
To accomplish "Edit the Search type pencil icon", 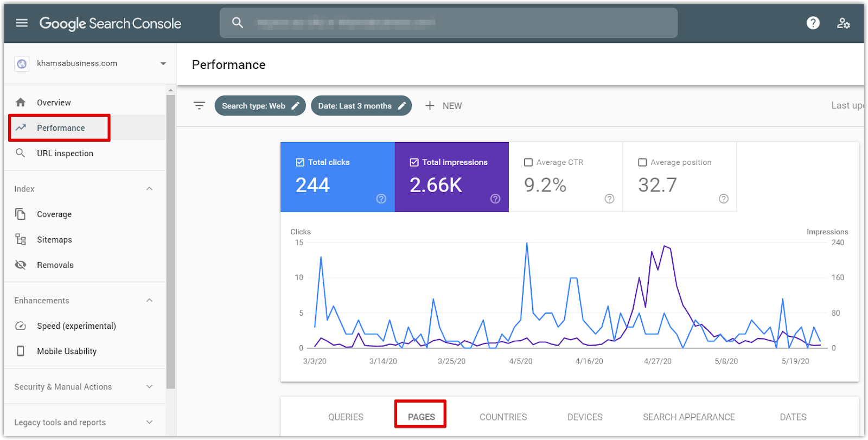I will (x=296, y=106).
